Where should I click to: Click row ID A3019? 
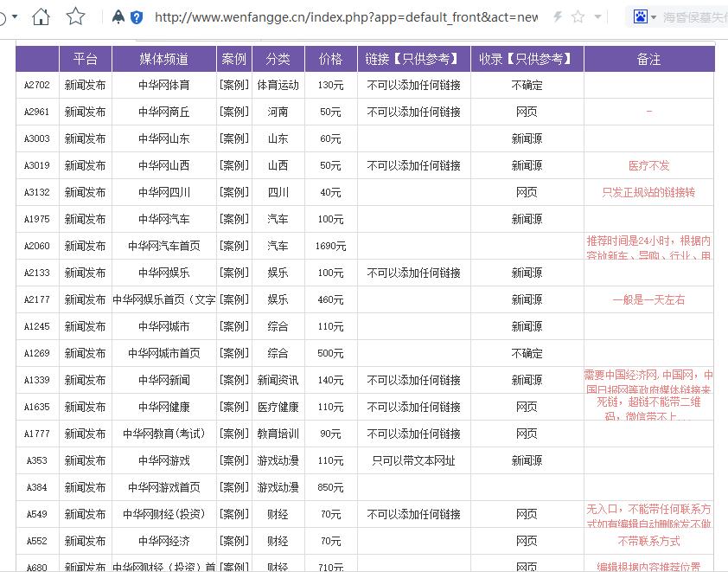click(36, 165)
